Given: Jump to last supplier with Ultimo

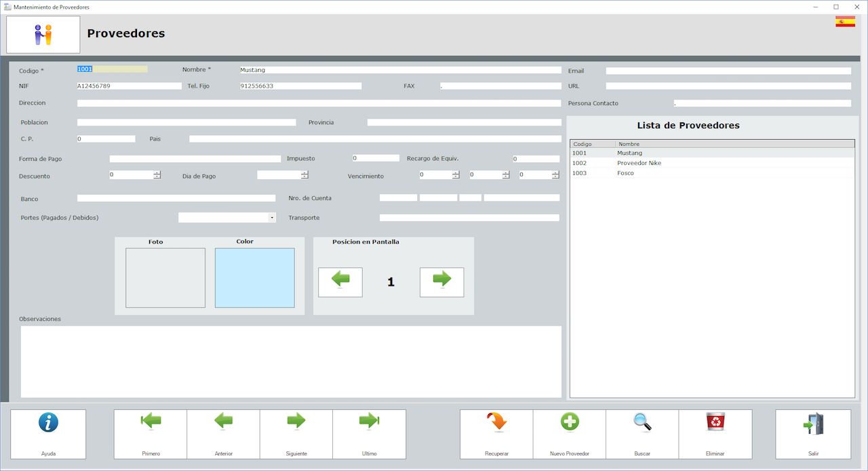Looking at the screenshot, I should click(369, 434).
